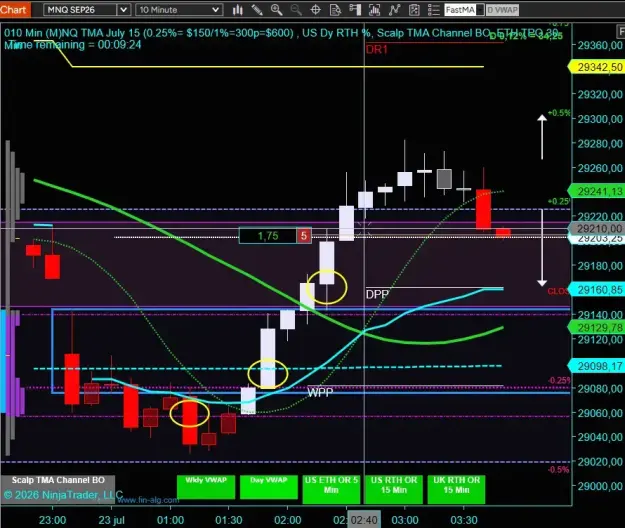Open the chart properties icon
625x528 pixels.
point(414,10)
